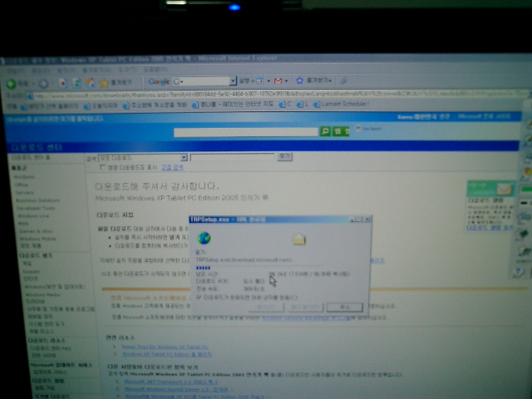The image size is (532, 399).
Task: Open 'Microsoft Windows Journal Viewer 1.5' link
Action: pyautogui.click(x=175, y=389)
